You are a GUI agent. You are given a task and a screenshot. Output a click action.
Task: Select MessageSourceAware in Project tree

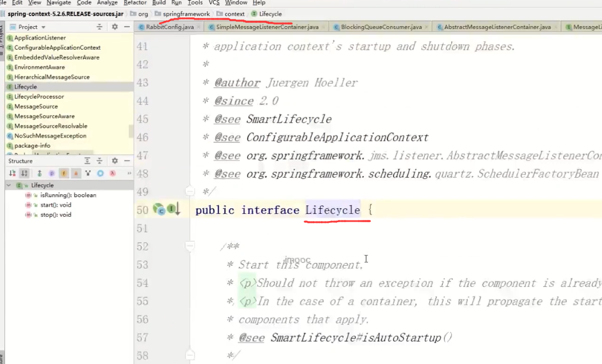click(x=45, y=116)
